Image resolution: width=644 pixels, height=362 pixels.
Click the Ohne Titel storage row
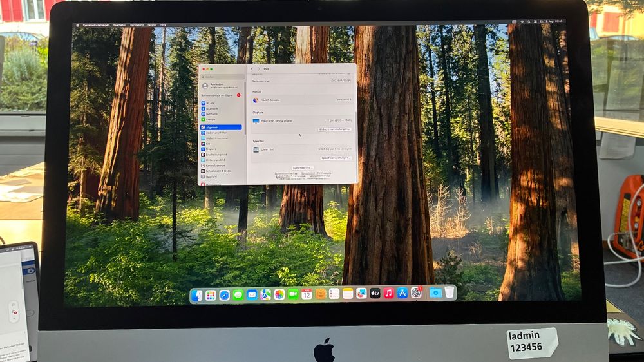tap(302, 149)
